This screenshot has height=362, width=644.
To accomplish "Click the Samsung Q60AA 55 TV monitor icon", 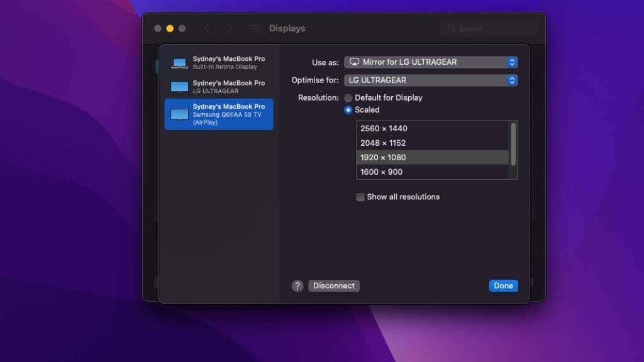I will point(179,114).
